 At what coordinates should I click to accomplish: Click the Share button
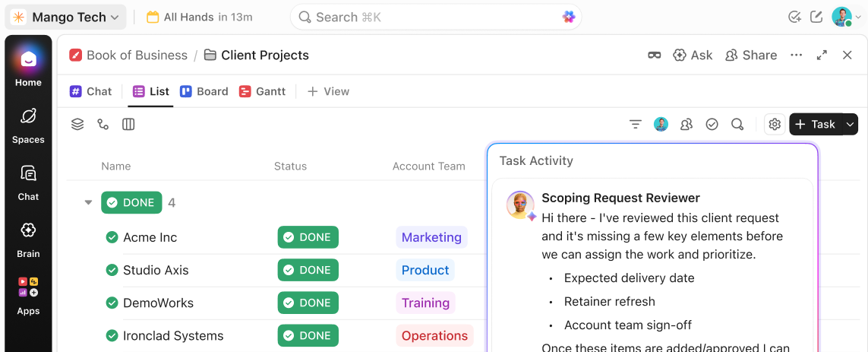pyautogui.click(x=751, y=55)
